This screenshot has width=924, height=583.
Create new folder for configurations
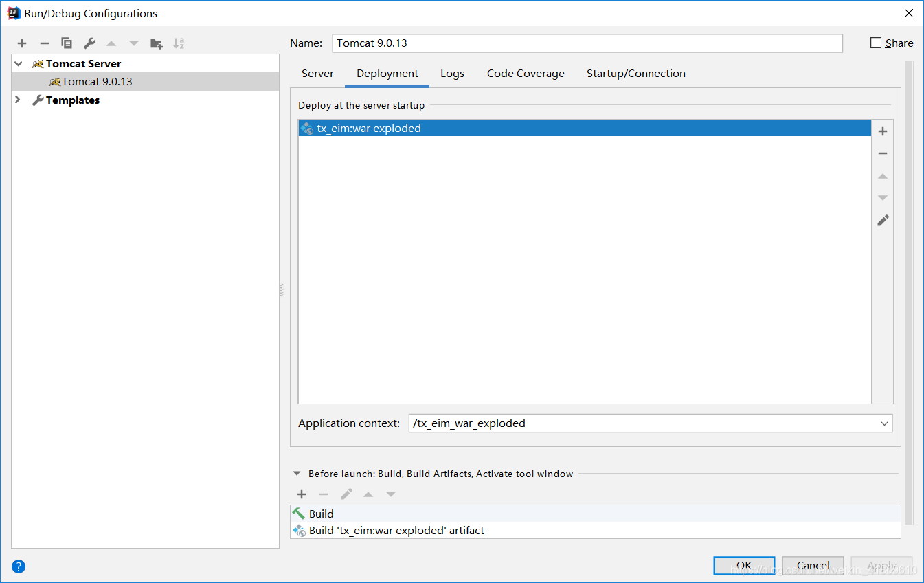click(x=157, y=43)
